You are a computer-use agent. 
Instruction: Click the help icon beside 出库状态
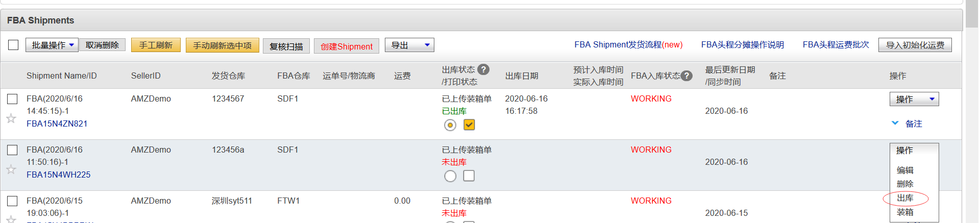click(483, 69)
